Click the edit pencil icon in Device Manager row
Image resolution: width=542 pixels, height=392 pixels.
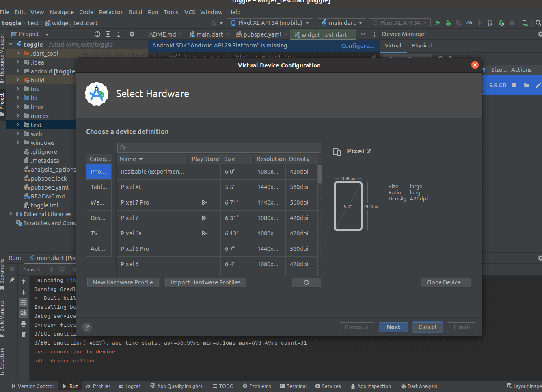[x=538, y=85]
